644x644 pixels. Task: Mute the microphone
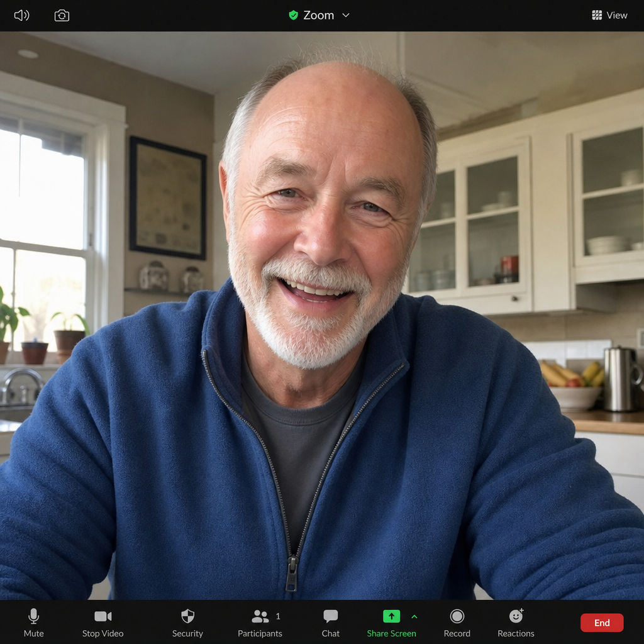(34, 623)
